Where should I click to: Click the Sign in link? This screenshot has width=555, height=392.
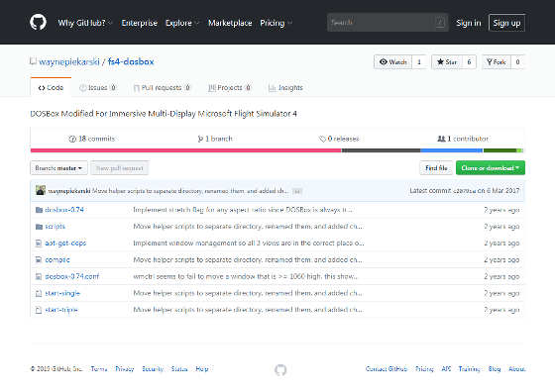coord(468,23)
